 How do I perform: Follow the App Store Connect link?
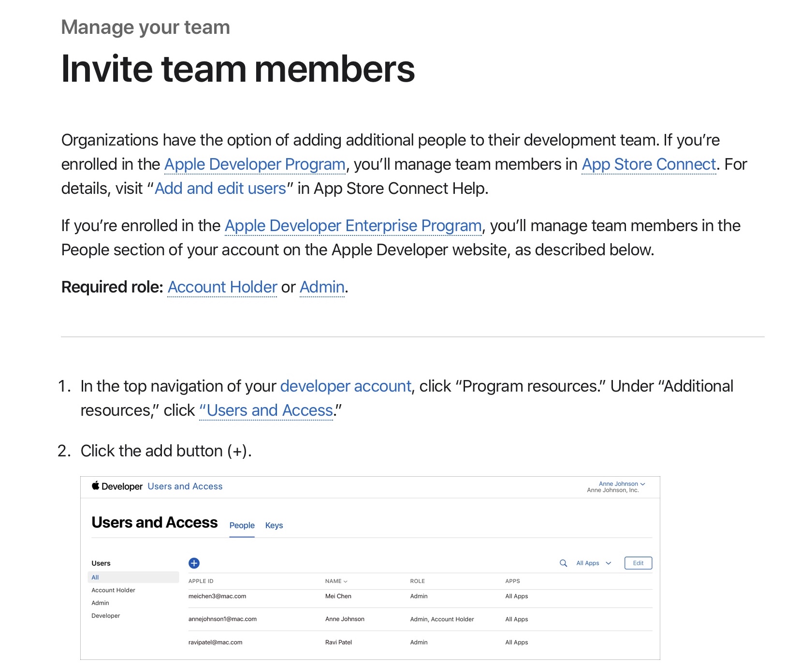649,164
